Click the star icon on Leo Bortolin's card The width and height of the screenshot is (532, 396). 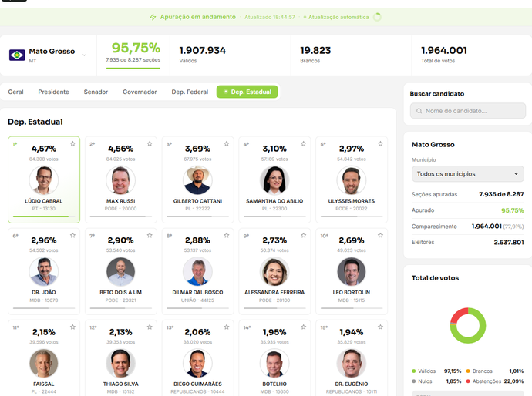(380, 235)
